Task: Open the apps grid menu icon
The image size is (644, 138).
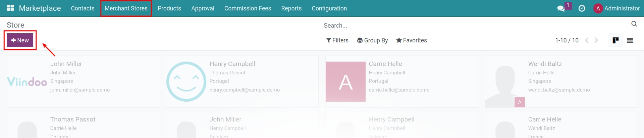Action: click(x=10, y=8)
